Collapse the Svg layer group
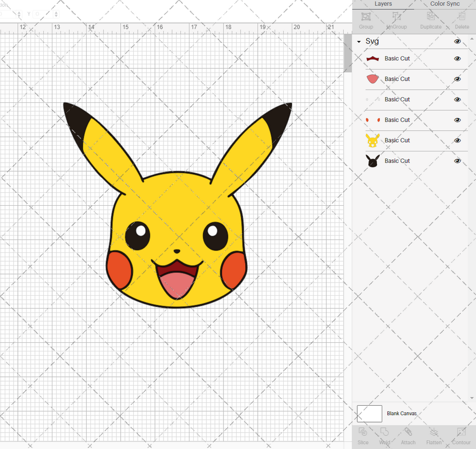 coord(358,41)
